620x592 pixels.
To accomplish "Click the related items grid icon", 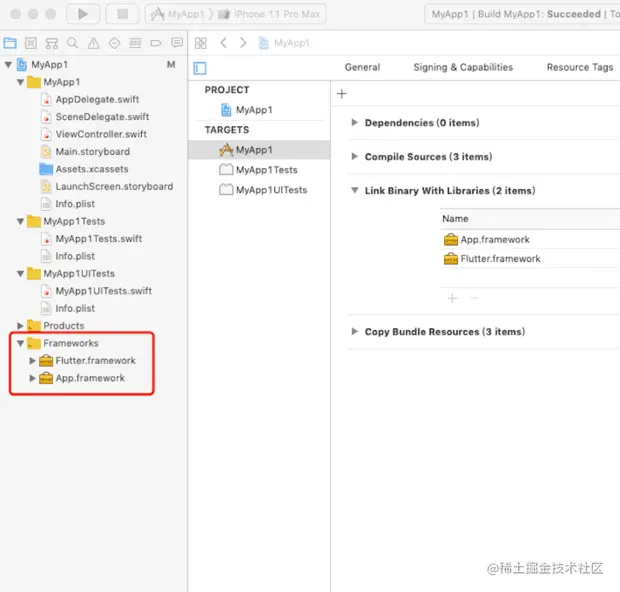I will 200,43.
